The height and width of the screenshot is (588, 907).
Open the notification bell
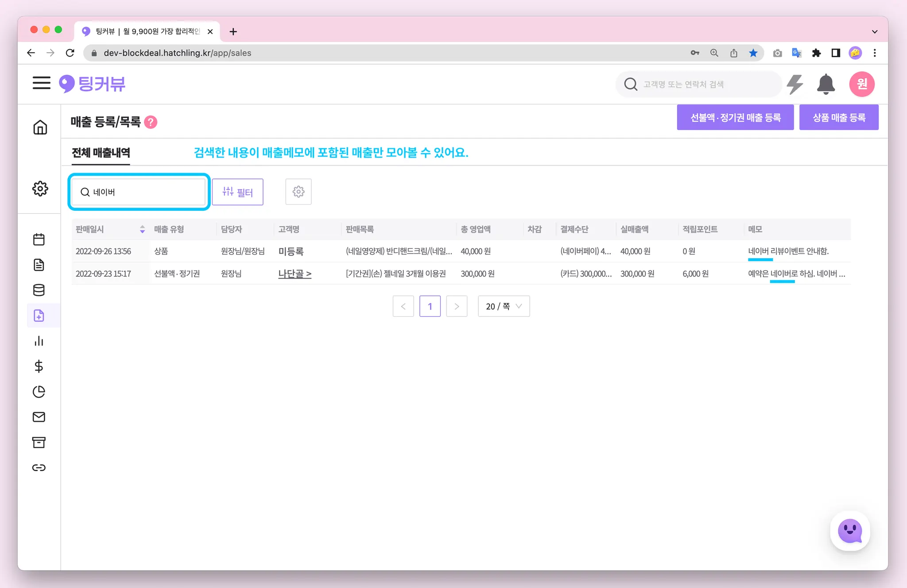point(826,84)
